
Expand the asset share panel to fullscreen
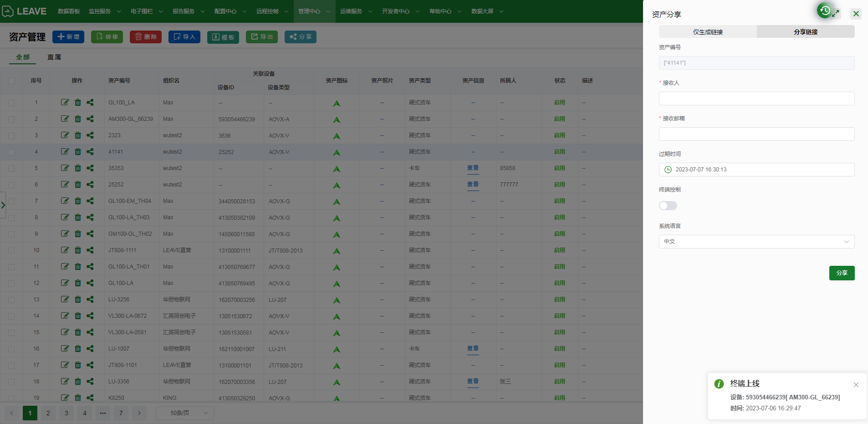pos(836,14)
